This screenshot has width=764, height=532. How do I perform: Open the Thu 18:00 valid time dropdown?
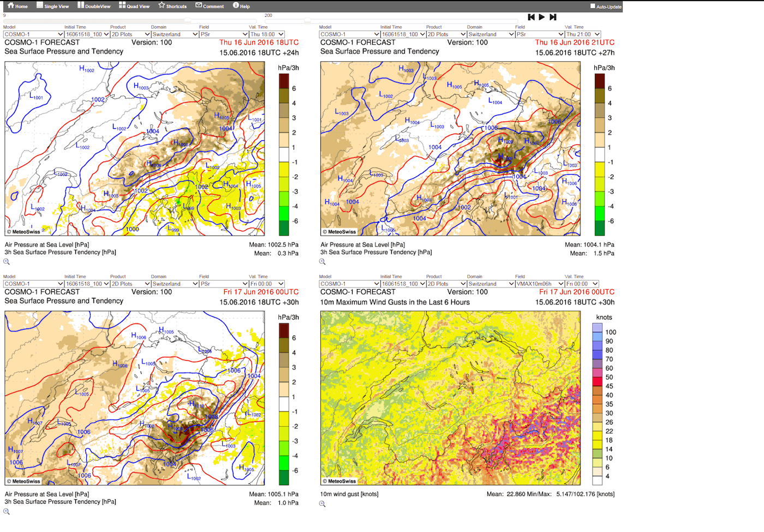(x=267, y=34)
